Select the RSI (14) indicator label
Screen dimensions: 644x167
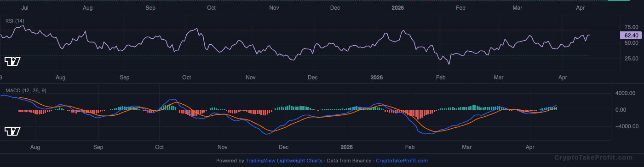click(15, 21)
